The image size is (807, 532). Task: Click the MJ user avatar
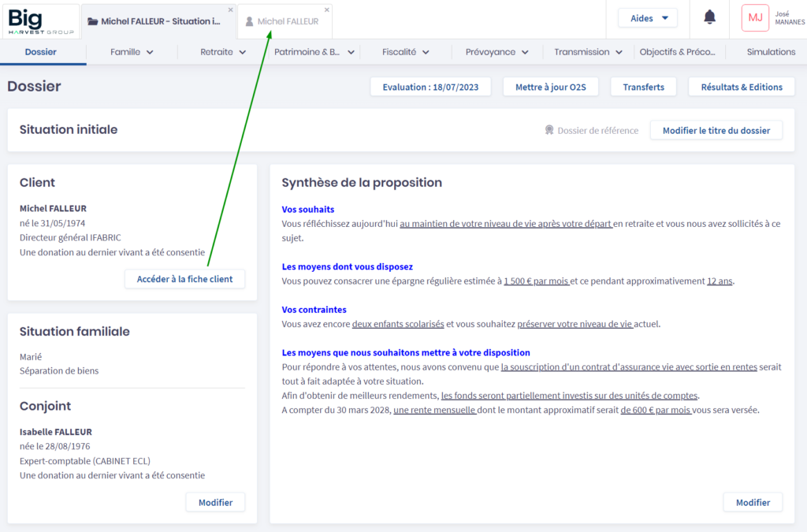[x=754, y=17]
